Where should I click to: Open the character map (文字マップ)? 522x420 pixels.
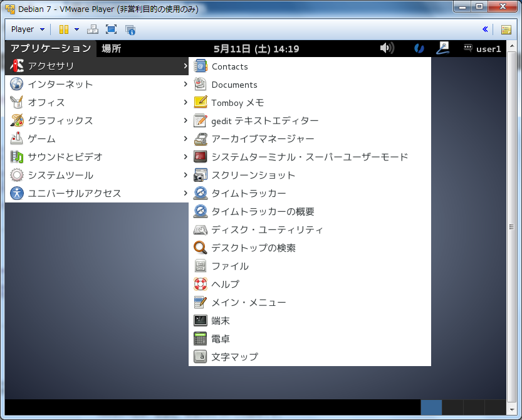tap(234, 357)
